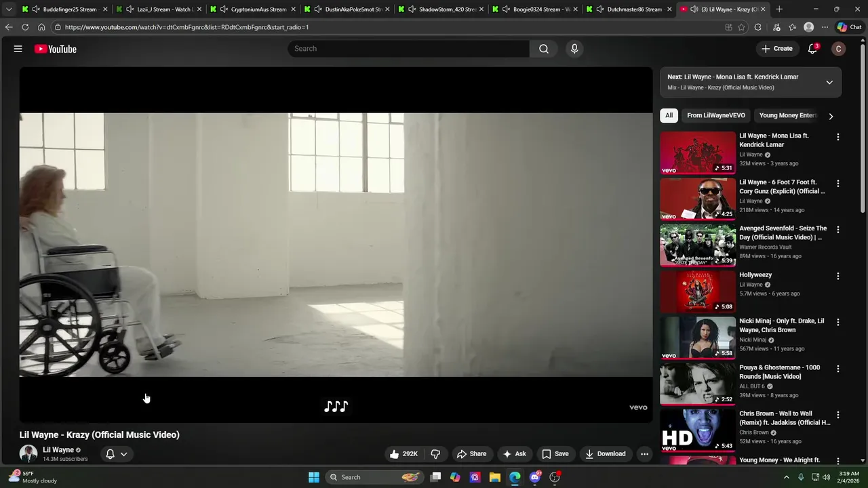Open options for Wall to Wall video
868x488 pixels.
click(x=838, y=415)
